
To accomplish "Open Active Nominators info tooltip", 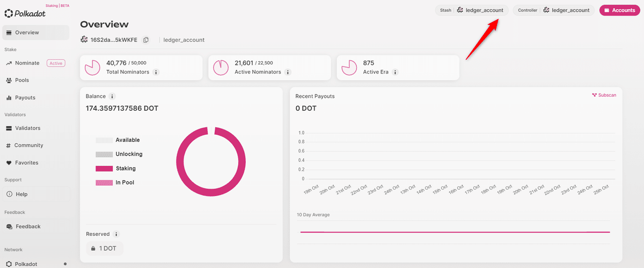I will [288, 72].
